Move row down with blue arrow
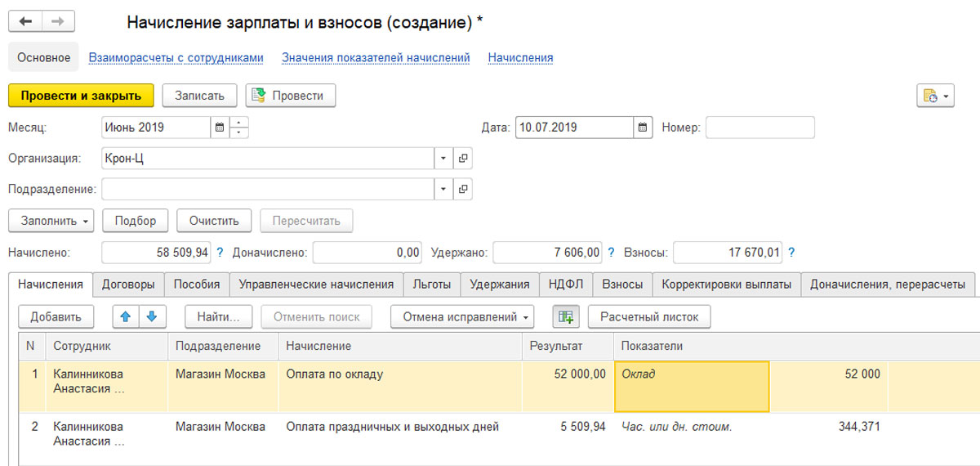The image size is (980, 466). [151, 316]
